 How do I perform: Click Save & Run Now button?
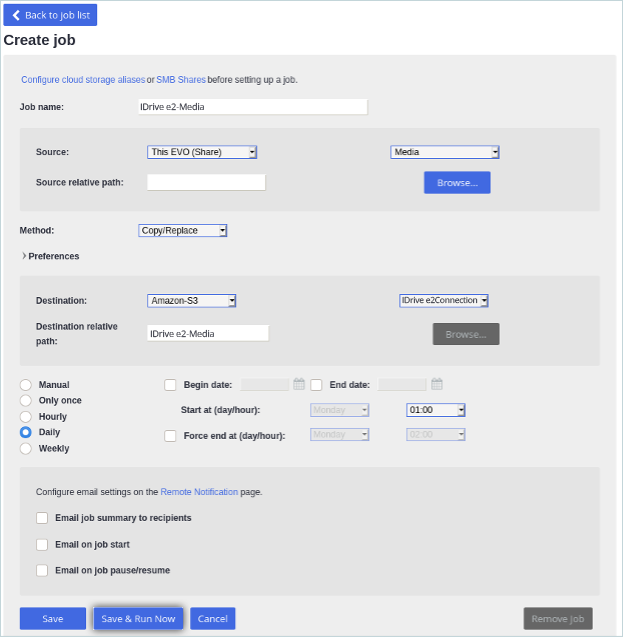138,619
